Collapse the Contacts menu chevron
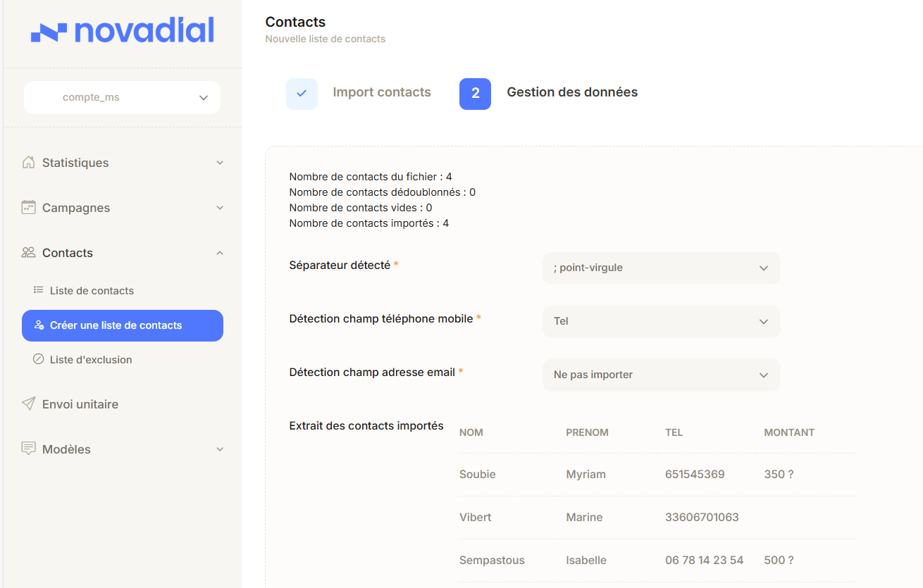The image size is (923, 588). [x=220, y=253]
